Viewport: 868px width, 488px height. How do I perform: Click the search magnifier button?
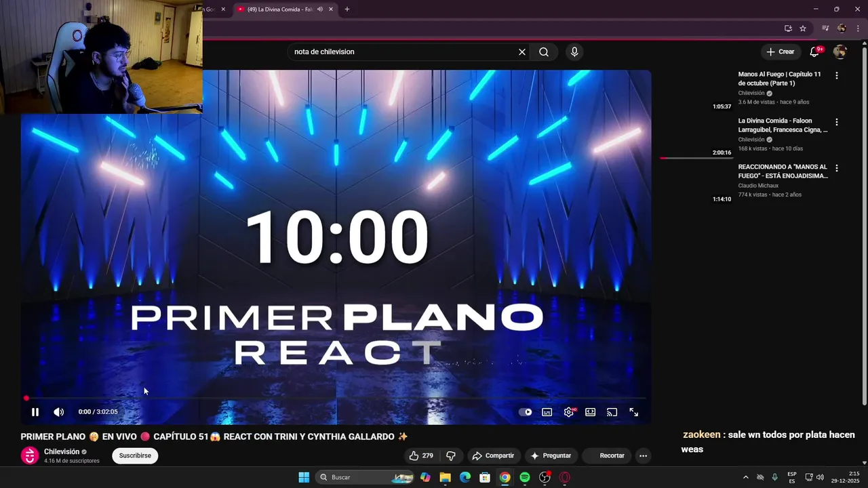click(544, 52)
